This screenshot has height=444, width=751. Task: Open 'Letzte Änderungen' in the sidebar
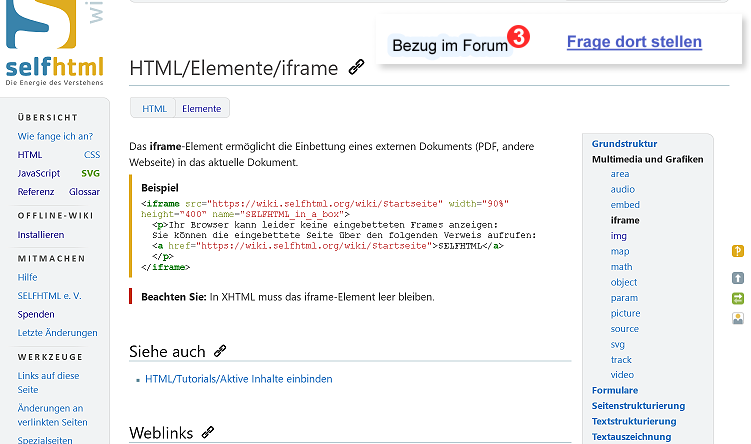pyautogui.click(x=57, y=332)
